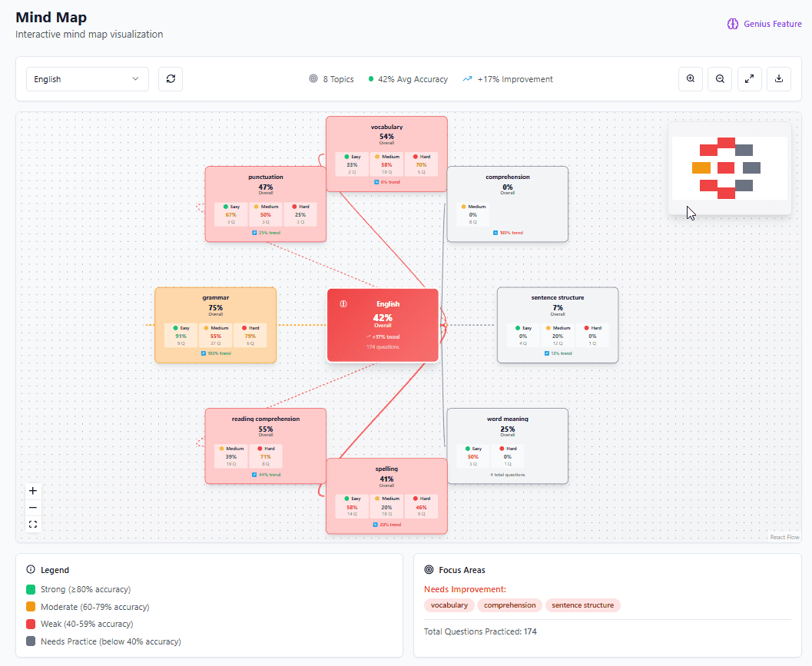The height and width of the screenshot is (666, 812).
Task: Activate fit view using the frame icon
Action: (32, 524)
